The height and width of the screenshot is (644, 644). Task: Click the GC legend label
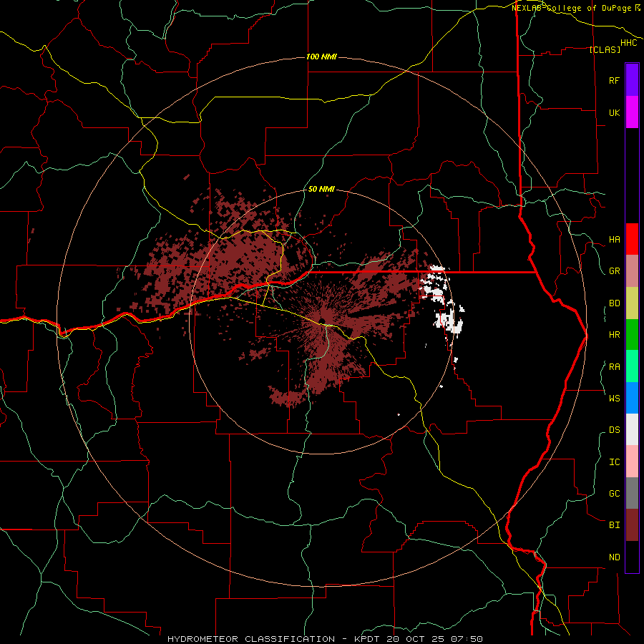[x=614, y=494]
